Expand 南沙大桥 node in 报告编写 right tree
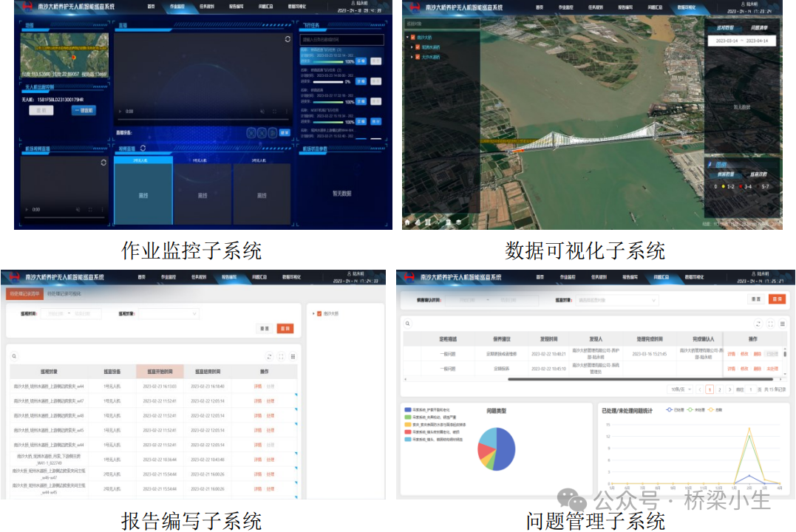 pos(313,314)
